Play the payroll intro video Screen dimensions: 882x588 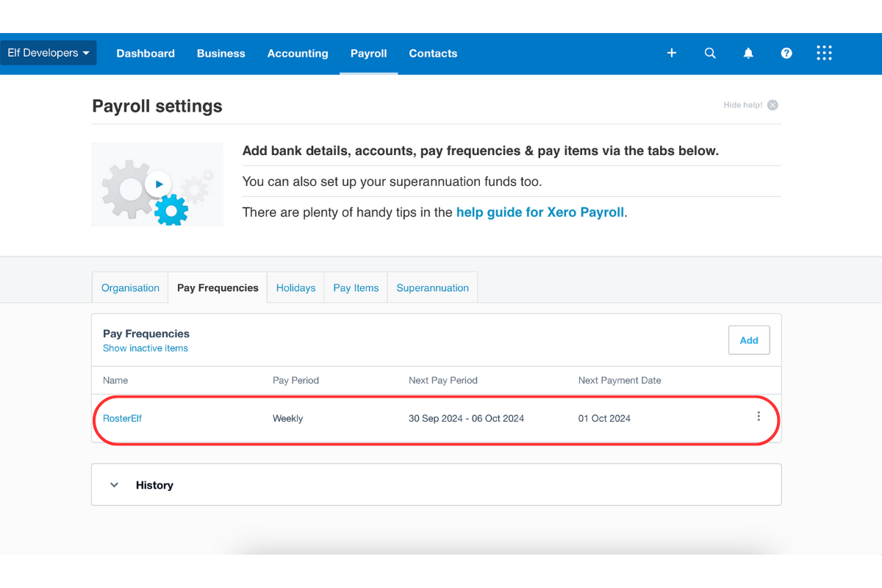click(157, 184)
